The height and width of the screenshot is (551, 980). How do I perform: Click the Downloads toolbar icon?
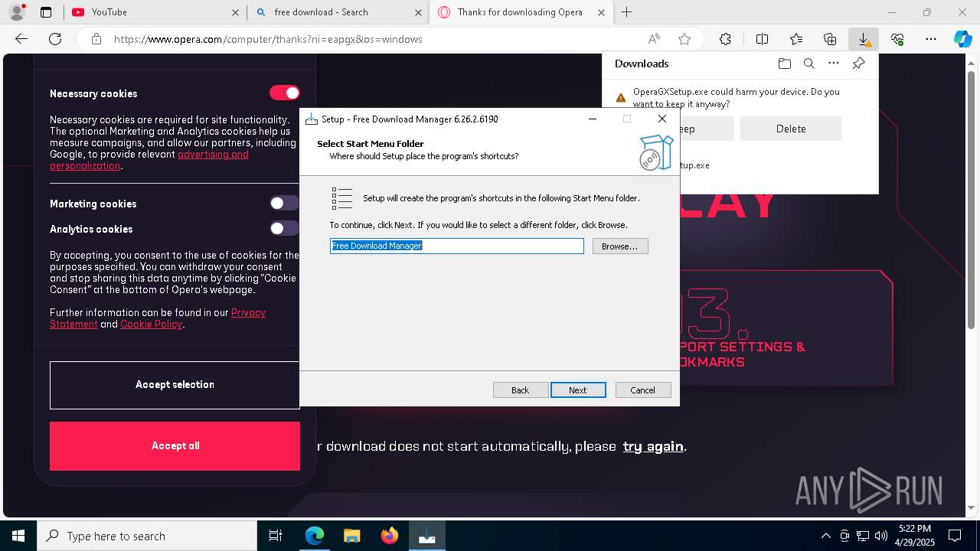click(x=864, y=39)
